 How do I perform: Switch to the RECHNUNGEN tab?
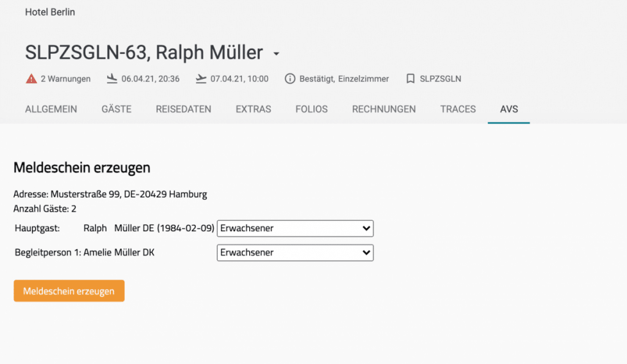click(x=384, y=109)
